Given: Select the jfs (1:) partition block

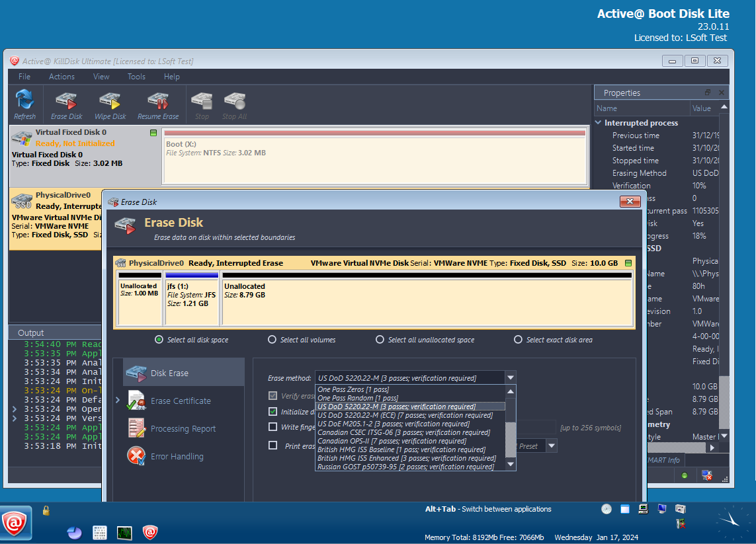Looking at the screenshot, I should (192, 297).
